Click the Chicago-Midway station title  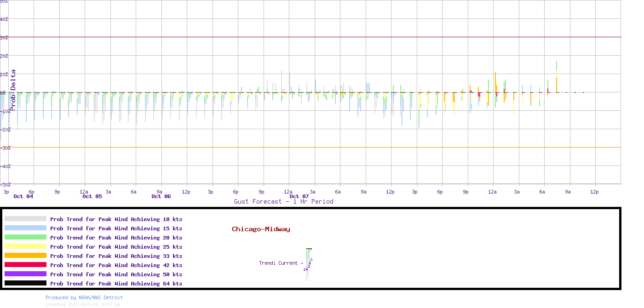(x=261, y=229)
